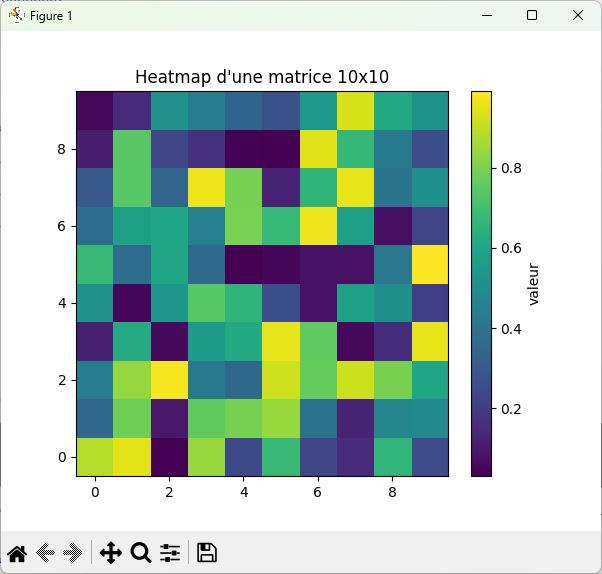Click the viridis colorbar gradient
This screenshot has height=574, width=602.
(480, 283)
